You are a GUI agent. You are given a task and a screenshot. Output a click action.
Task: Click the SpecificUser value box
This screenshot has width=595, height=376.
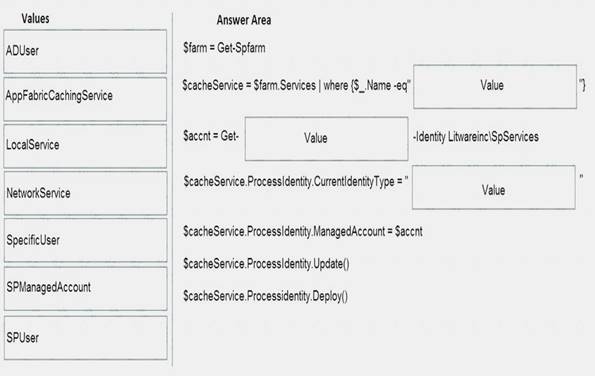pos(85,240)
